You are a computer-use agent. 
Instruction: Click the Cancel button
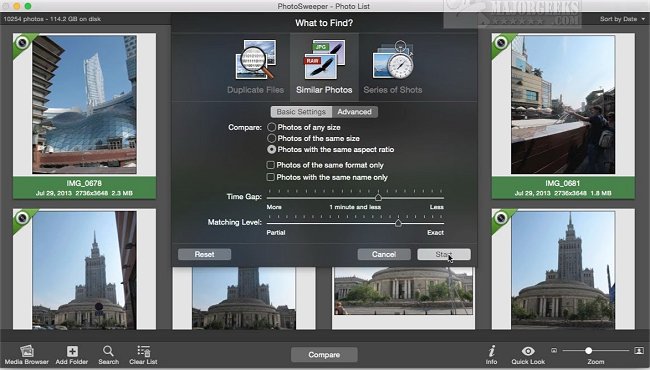[x=384, y=254]
